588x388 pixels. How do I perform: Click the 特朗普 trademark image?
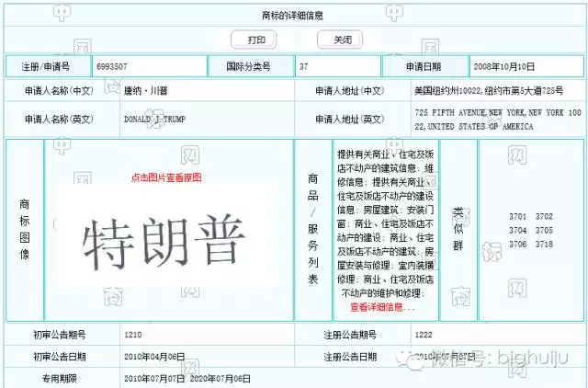click(x=165, y=242)
